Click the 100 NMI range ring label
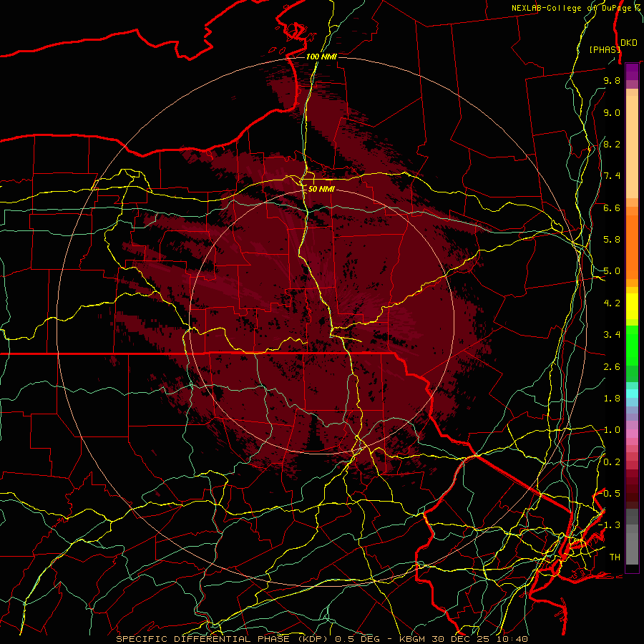Screen dimensions: 644x644 tap(321, 57)
